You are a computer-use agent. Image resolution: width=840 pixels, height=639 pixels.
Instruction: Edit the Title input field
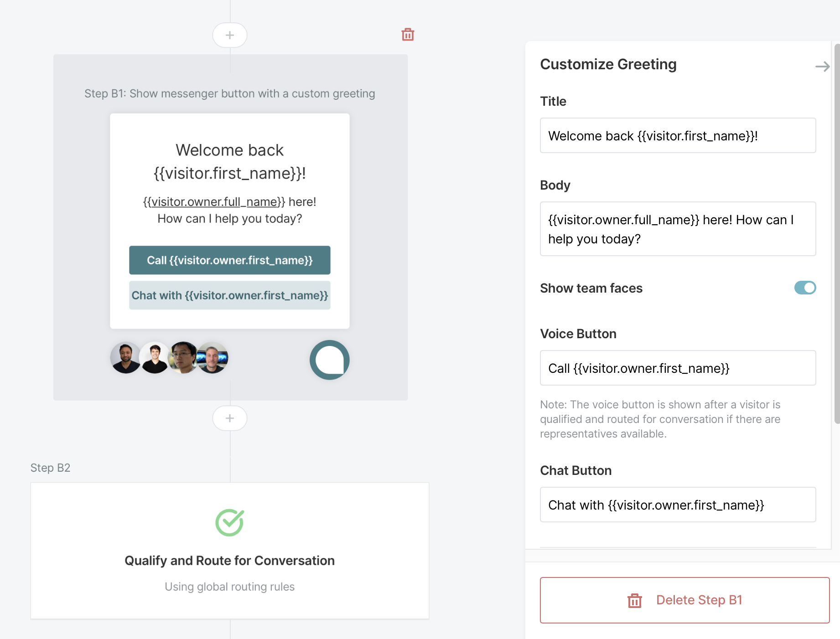coord(678,135)
